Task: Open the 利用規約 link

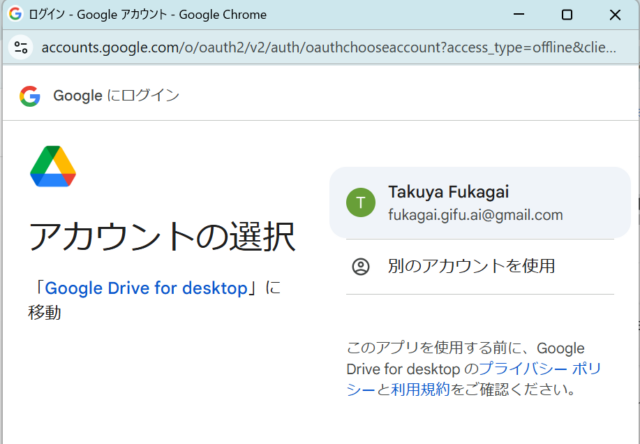Action: pyautogui.click(x=420, y=389)
